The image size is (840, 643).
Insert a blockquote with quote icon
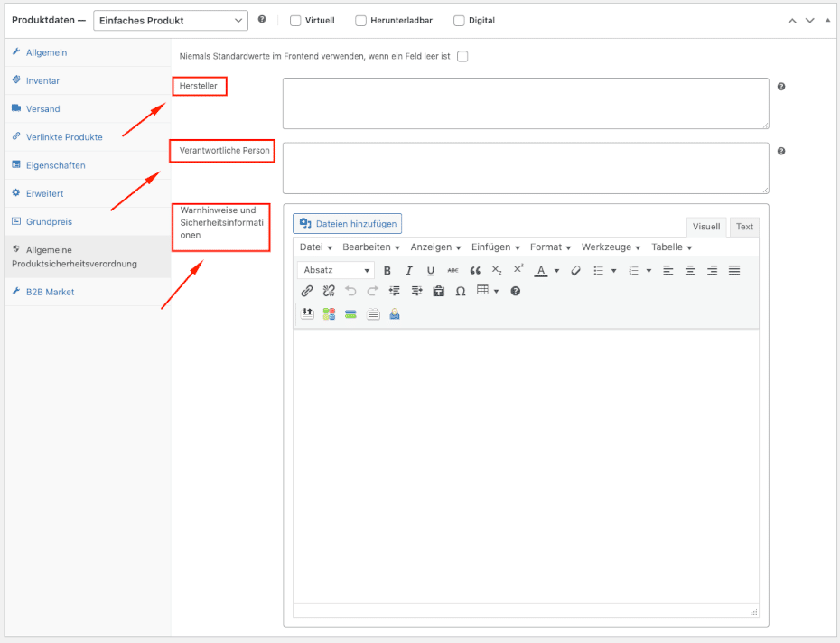pos(475,271)
